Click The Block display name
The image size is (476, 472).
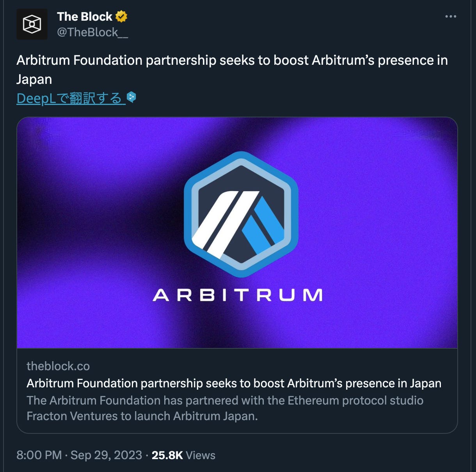[x=85, y=16]
